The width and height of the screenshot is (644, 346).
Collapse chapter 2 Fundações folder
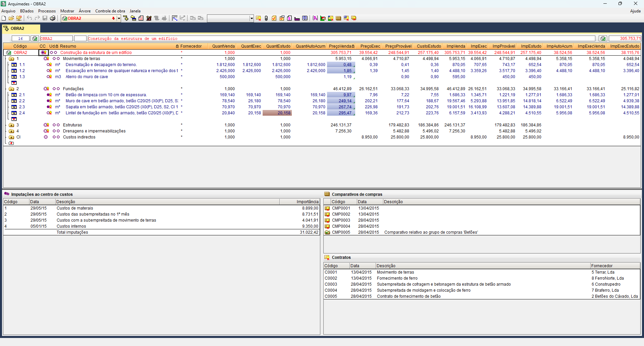[x=11, y=89]
